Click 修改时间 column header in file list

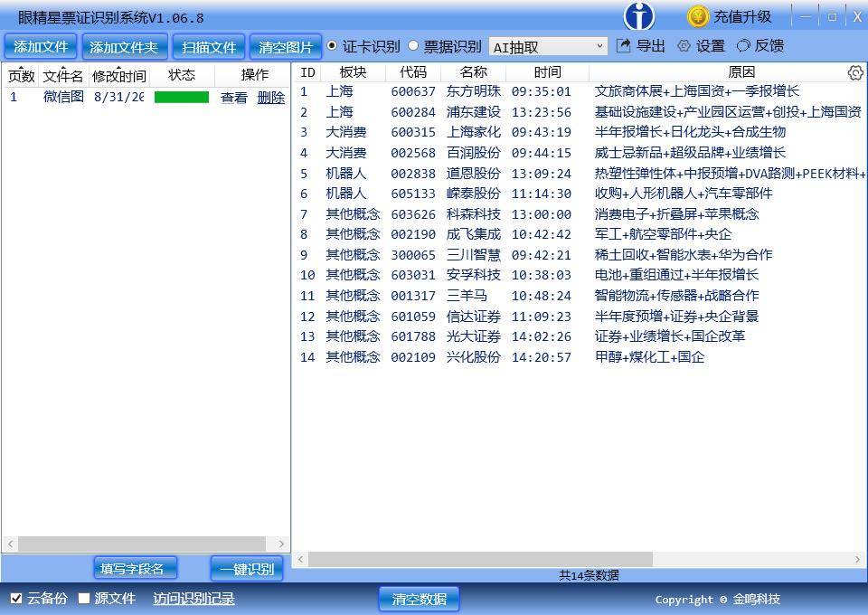119,75
